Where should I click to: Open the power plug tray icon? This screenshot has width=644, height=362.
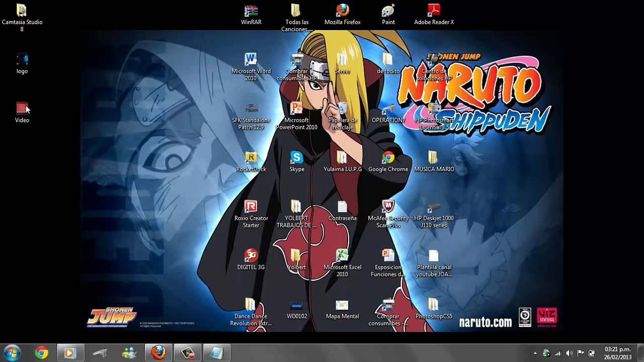[x=592, y=353]
